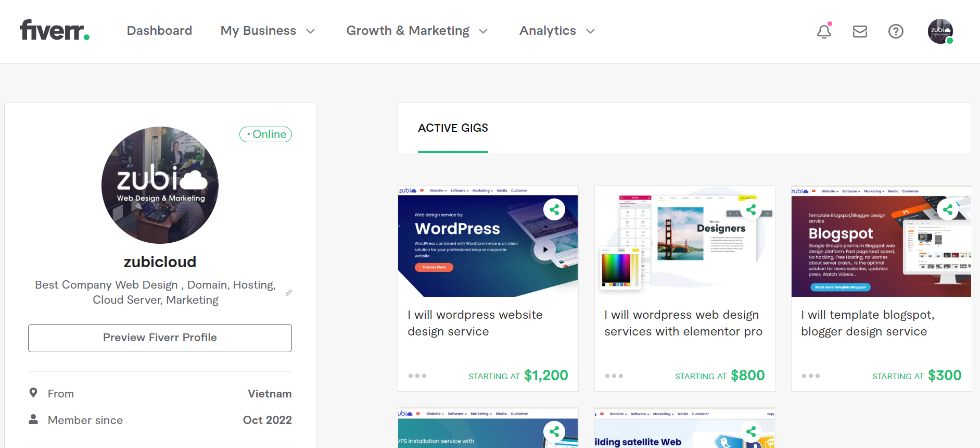Image resolution: width=980 pixels, height=448 pixels.
Task: Open the messages envelope icon
Action: pos(860,31)
